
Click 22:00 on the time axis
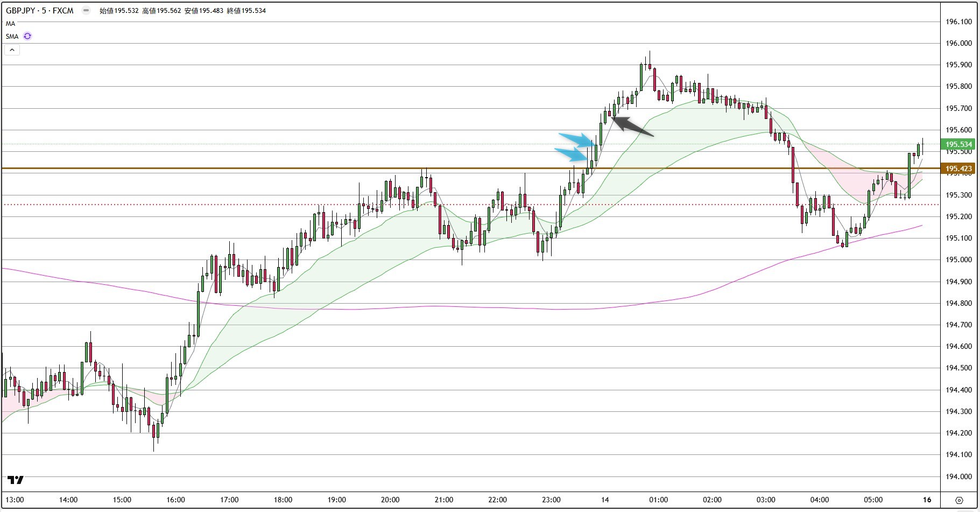pyautogui.click(x=498, y=500)
